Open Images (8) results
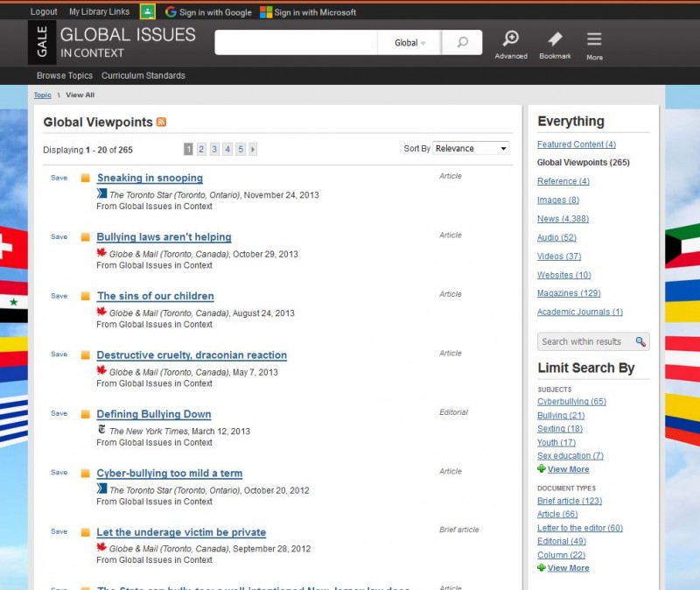This screenshot has height=590, width=700. click(558, 200)
